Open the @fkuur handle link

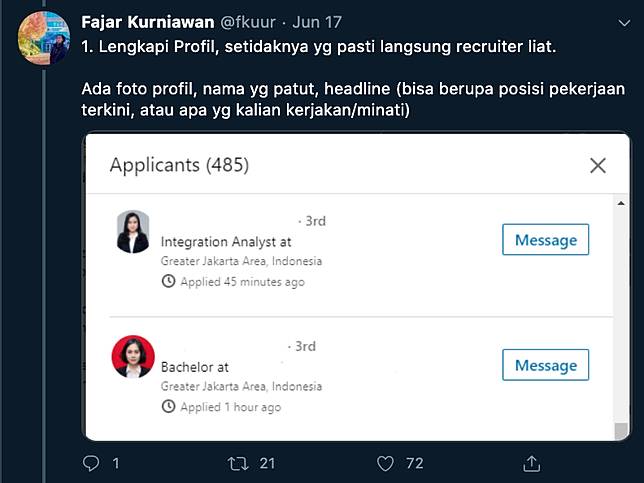[248, 22]
